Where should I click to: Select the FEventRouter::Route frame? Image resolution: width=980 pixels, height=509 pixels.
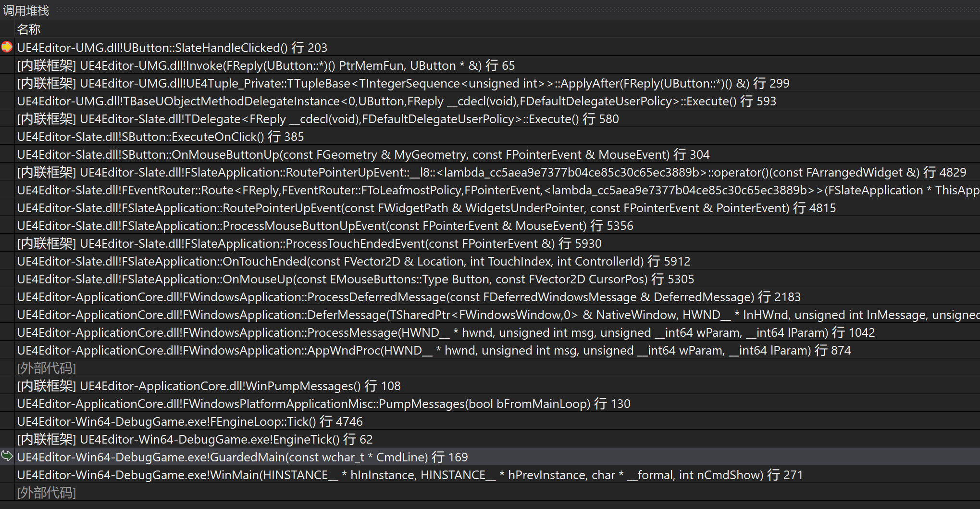click(x=497, y=190)
